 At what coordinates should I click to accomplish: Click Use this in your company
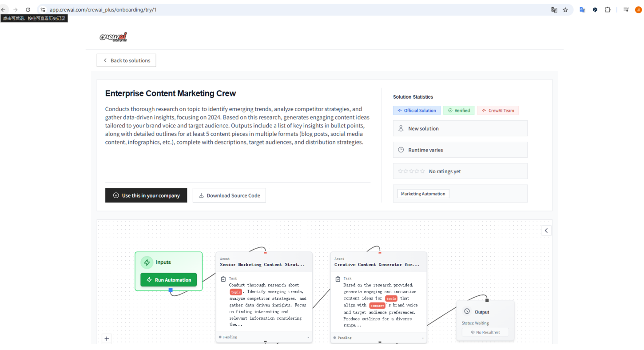click(x=146, y=195)
